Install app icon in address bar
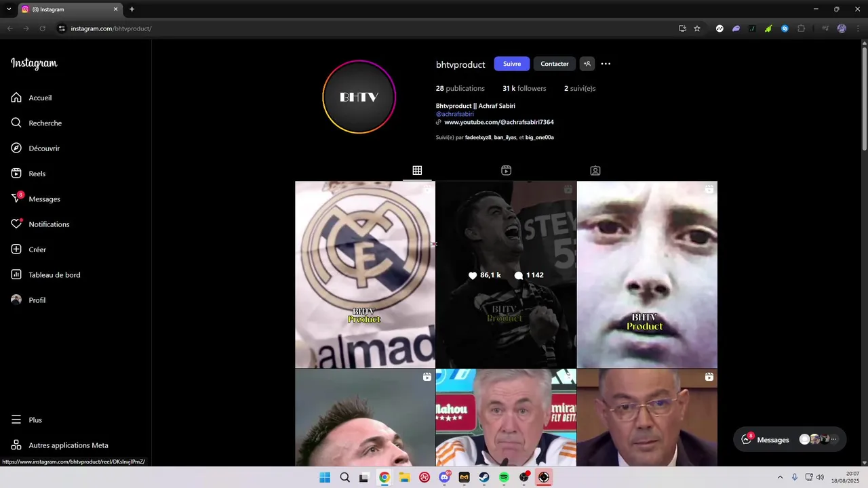Image resolution: width=868 pixels, height=488 pixels. coord(682,28)
